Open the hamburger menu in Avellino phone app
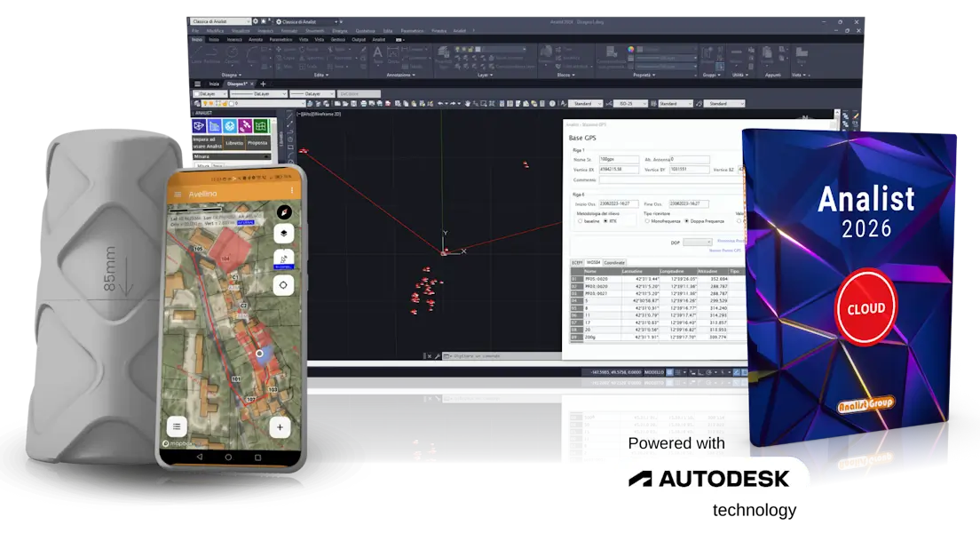The height and width of the screenshot is (533, 980). pyautogui.click(x=178, y=194)
